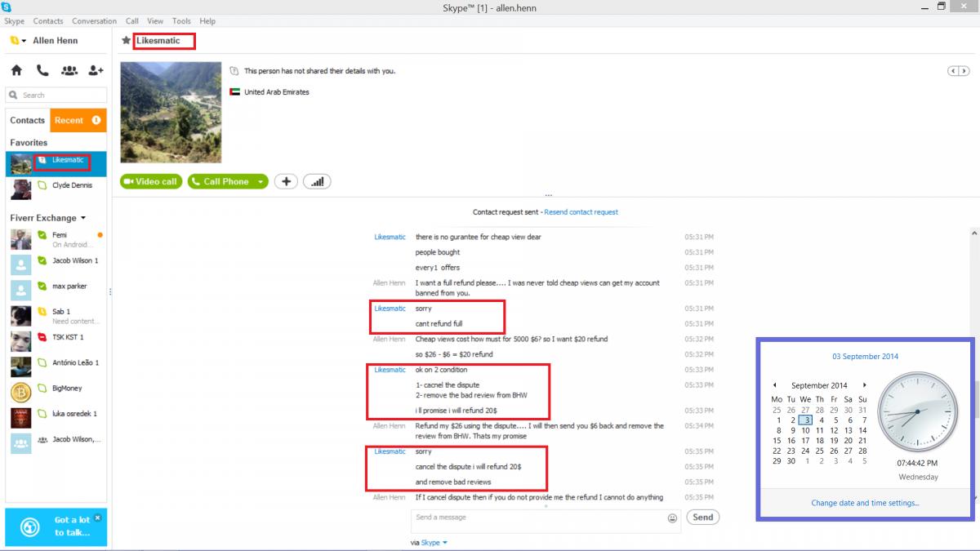The height and width of the screenshot is (551, 980).
Task: Switch to the Recent tab
Action: (78, 120)
